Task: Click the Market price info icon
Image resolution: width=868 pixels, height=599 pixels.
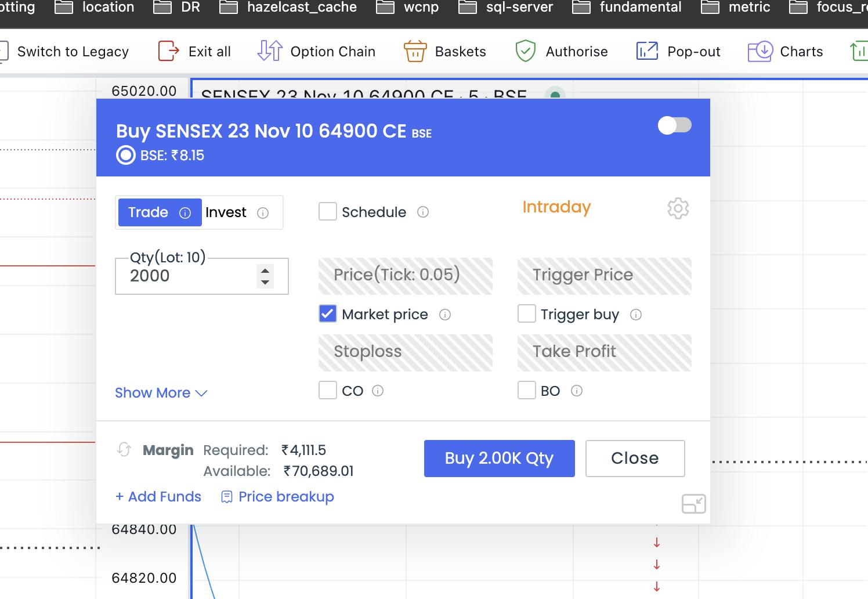Action: [x=445, y=315]
